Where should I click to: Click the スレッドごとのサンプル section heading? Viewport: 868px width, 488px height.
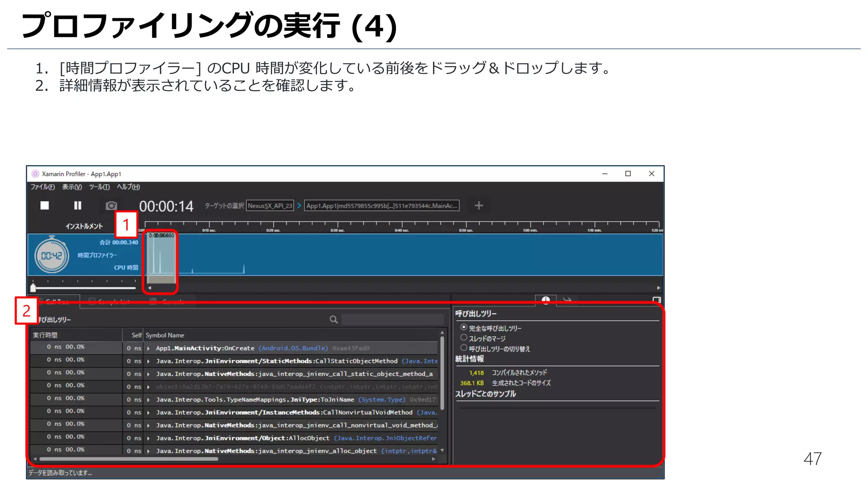pos(486,394)
